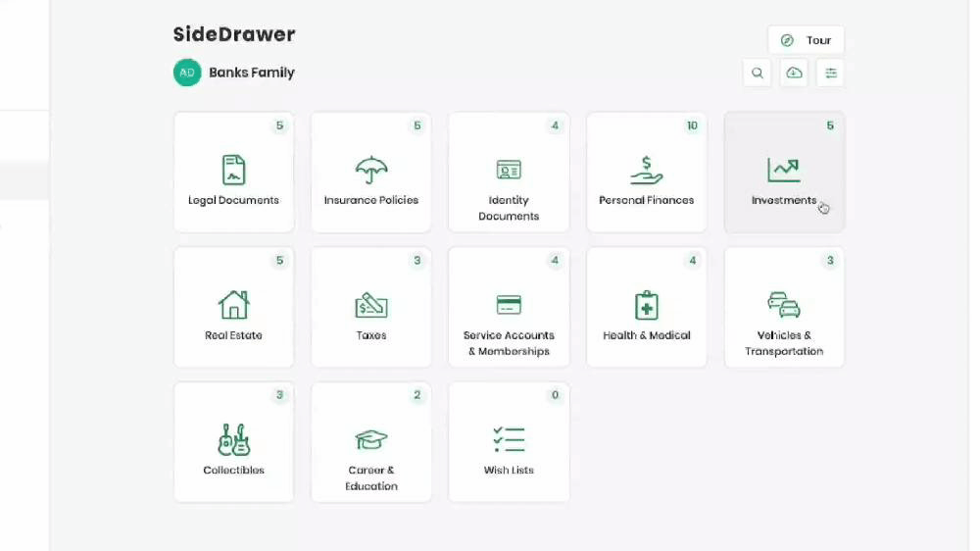Click the Vehicles & Transportation cars icon
This screenshot has width=980, height=551.
pos(784,305)
